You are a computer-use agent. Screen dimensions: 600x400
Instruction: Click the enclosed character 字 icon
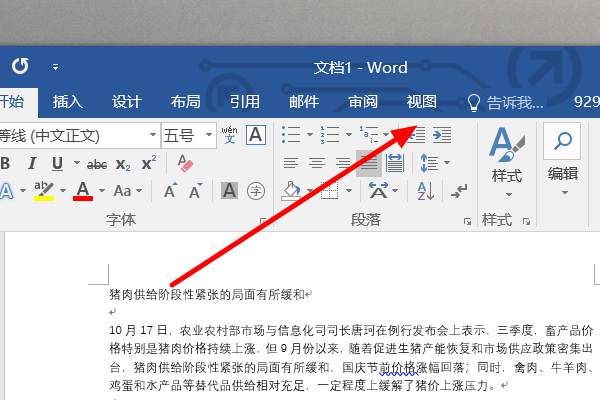click(256, 190)
